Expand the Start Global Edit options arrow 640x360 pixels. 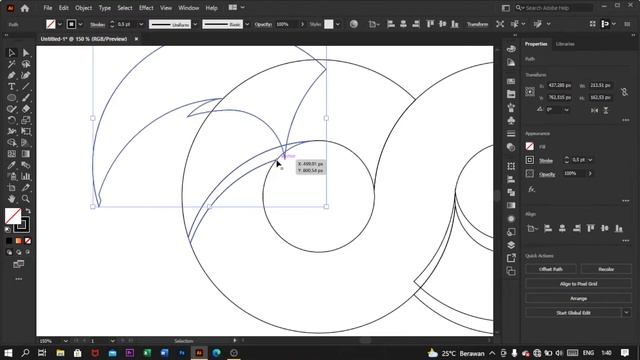pyautogui.click(x=627, y=313)
